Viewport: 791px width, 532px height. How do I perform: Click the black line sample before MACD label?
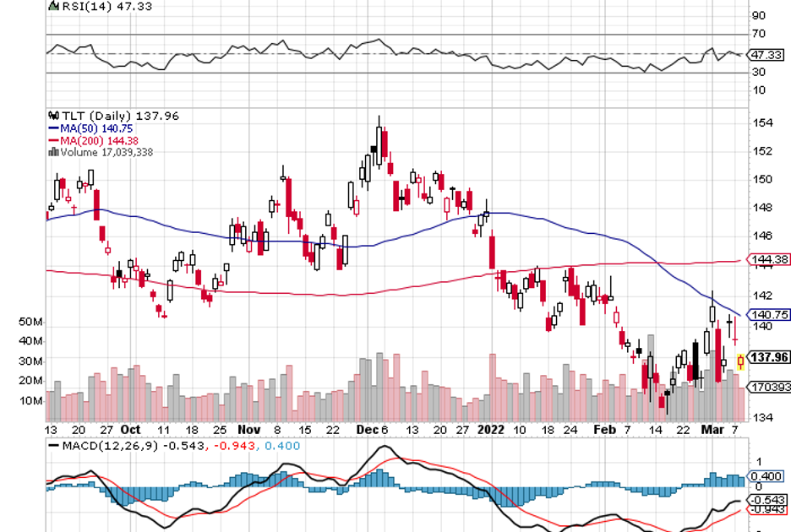53,446
